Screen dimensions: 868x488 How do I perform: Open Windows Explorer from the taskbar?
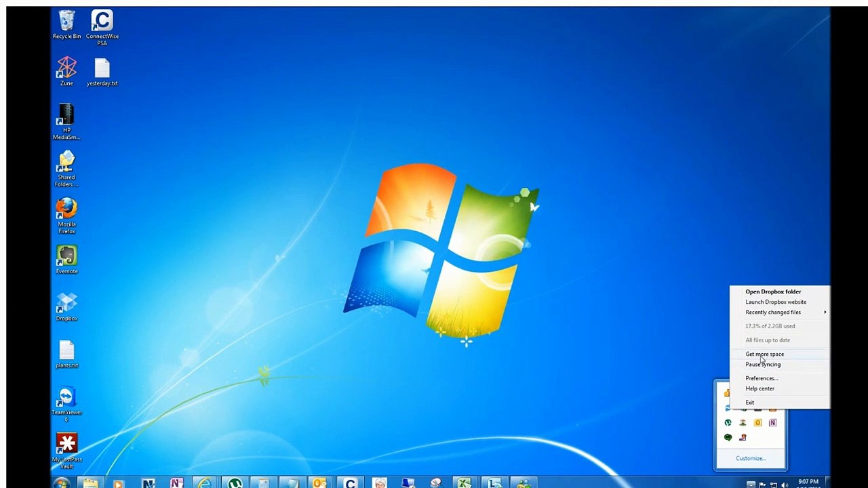point(90,483)
